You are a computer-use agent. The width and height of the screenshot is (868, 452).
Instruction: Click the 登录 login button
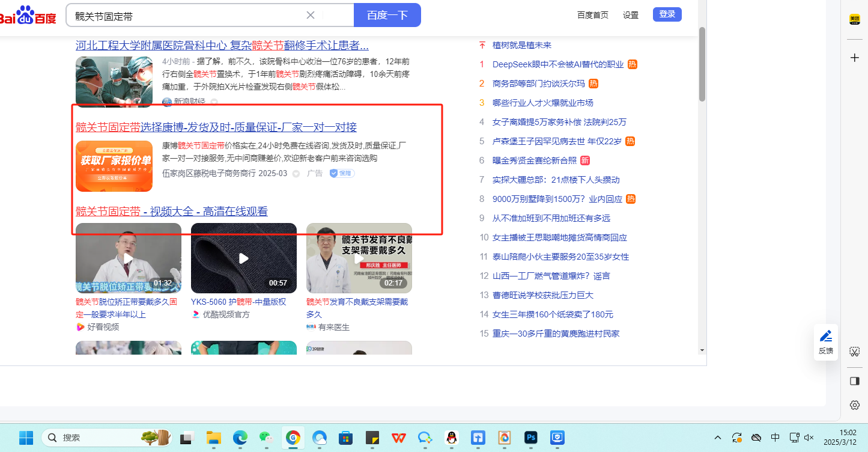pyautogui.click(x=667, y=14)
